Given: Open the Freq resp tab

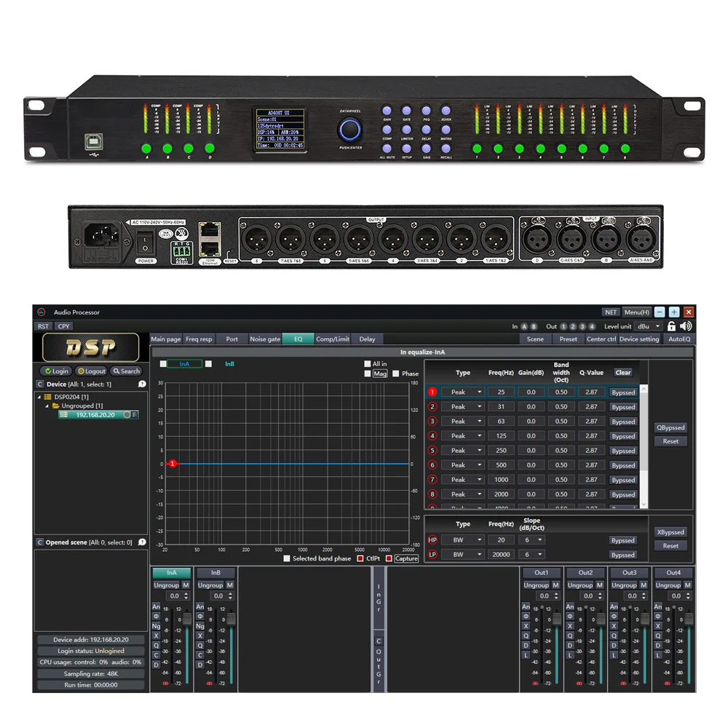Looking at the screenshot, I should tap(199, 339).
